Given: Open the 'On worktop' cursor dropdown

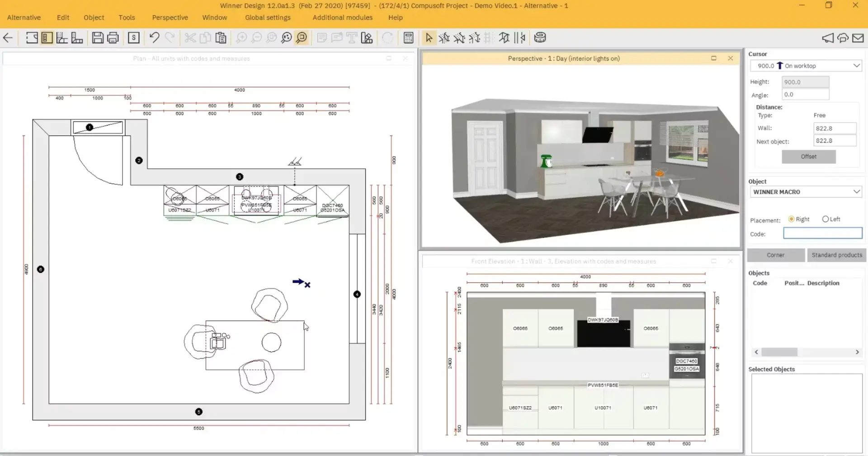Looking at the screenshot, I should point(856,66).
